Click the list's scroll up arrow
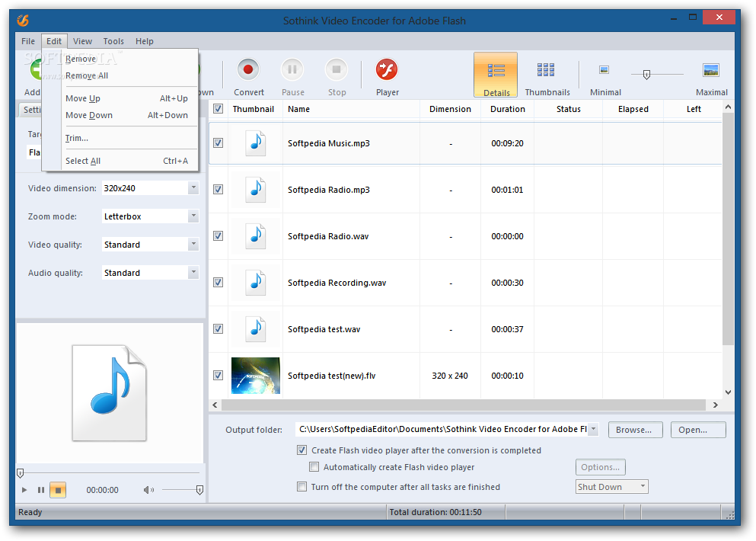The image size is (756, 541). tap(728, 107)
